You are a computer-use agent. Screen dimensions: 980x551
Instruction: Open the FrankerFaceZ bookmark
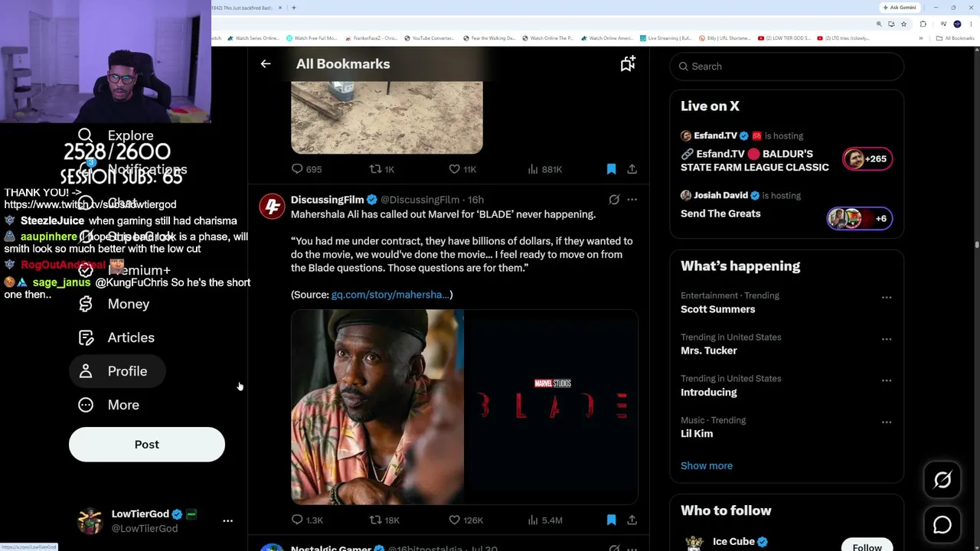[371, 38]
